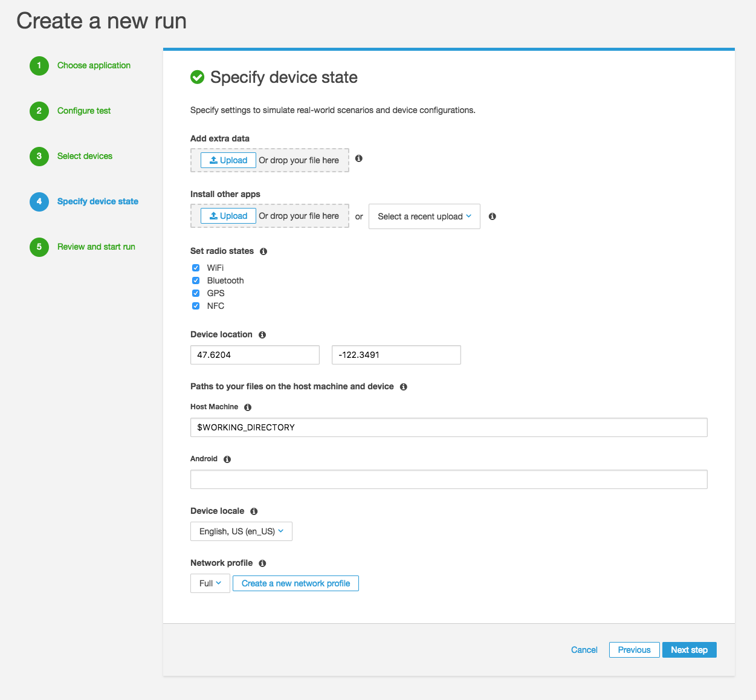The height and width of the screenshot is (700, 756).
Task: Click Host Machine path input field
Action: click(x=449, y=427)
